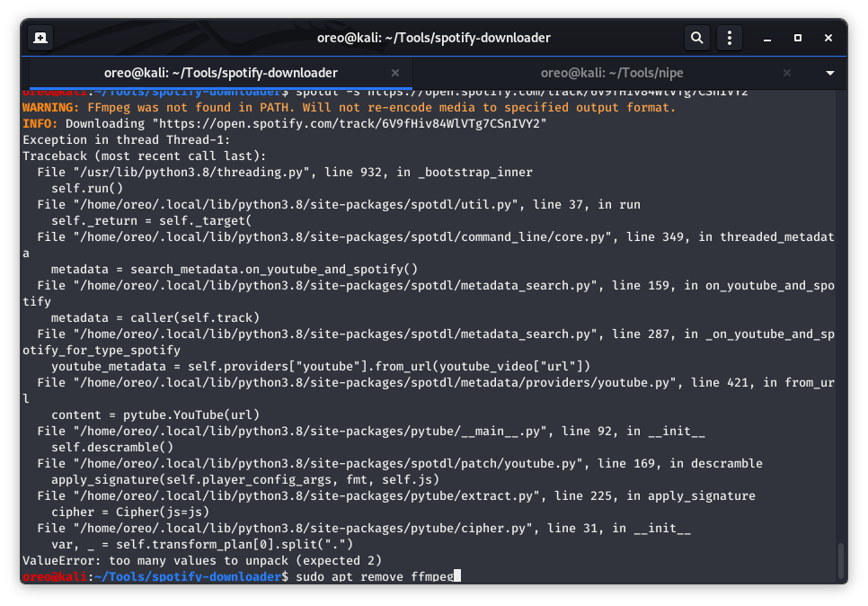Open the terminal search magnifier
This screenshot has height=606, width=868.
point(697,38)
